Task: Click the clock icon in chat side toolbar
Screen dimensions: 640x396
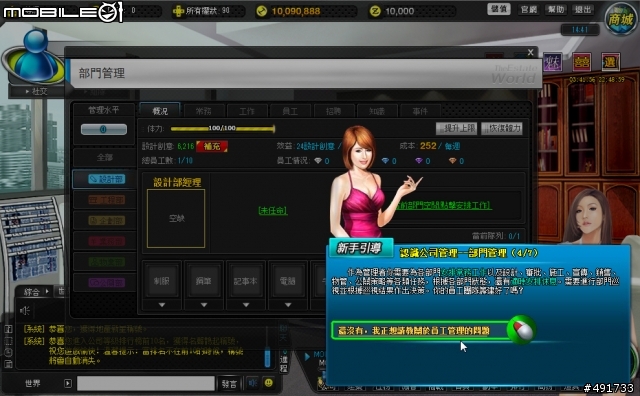Action: (8, 352)
